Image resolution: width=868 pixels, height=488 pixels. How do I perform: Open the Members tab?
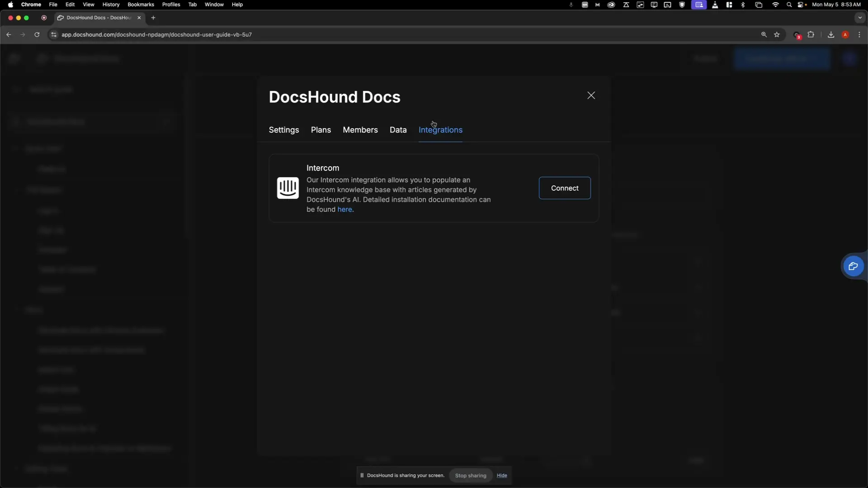click(360, 130)
